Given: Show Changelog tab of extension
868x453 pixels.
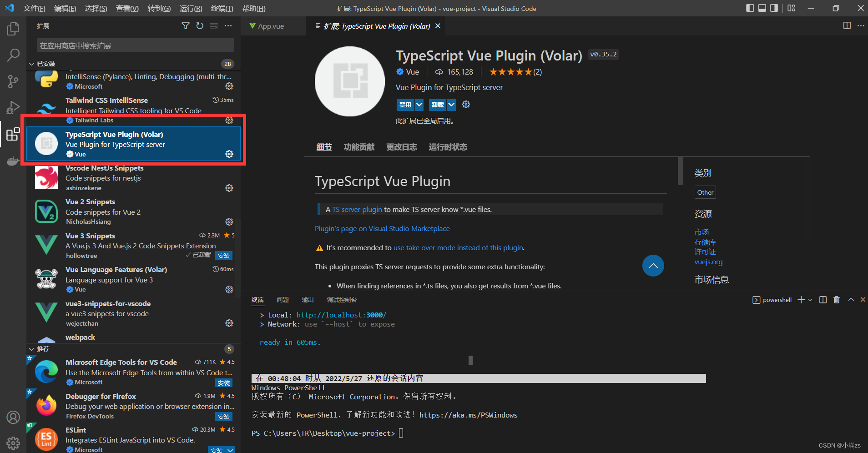Looking at the screenshot, I should 401,147.
